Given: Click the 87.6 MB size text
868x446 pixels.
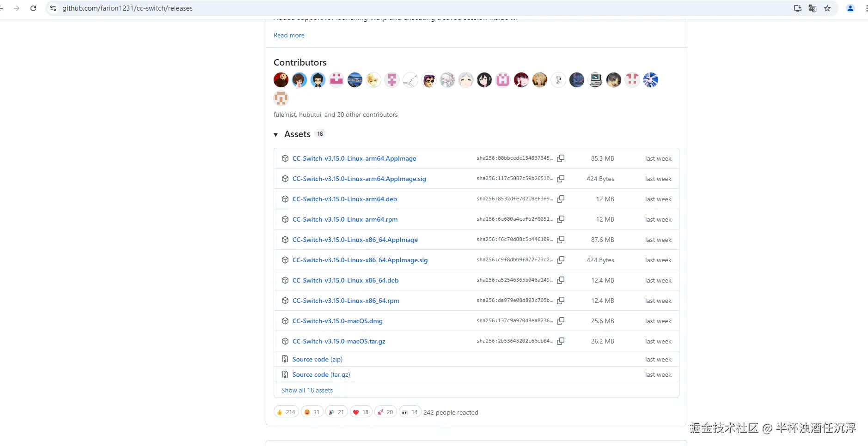Looking at the screenshot, I should [602, 240].
